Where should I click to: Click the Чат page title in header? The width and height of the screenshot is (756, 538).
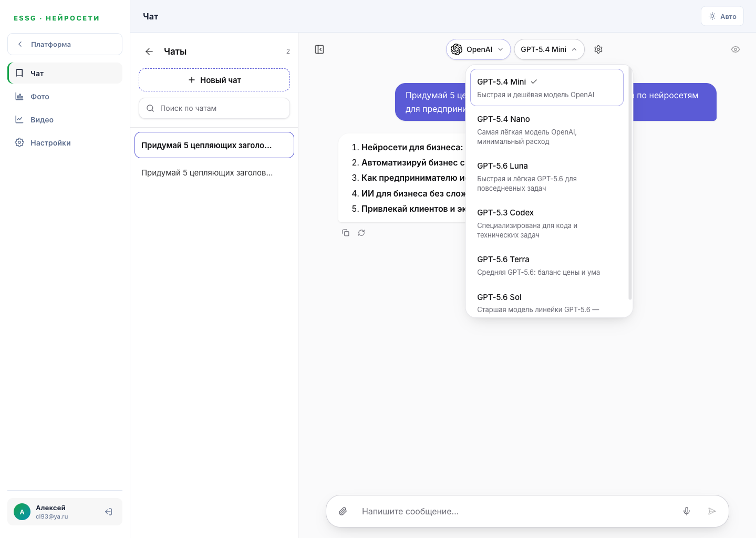coord(151,16)
